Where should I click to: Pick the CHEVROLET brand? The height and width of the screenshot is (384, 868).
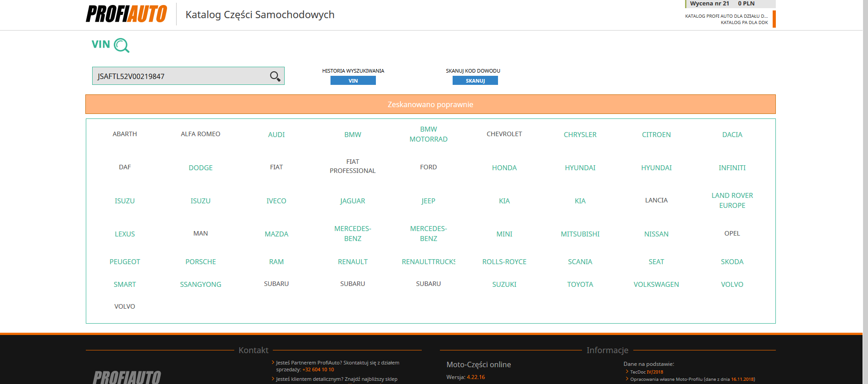[504, 134]
